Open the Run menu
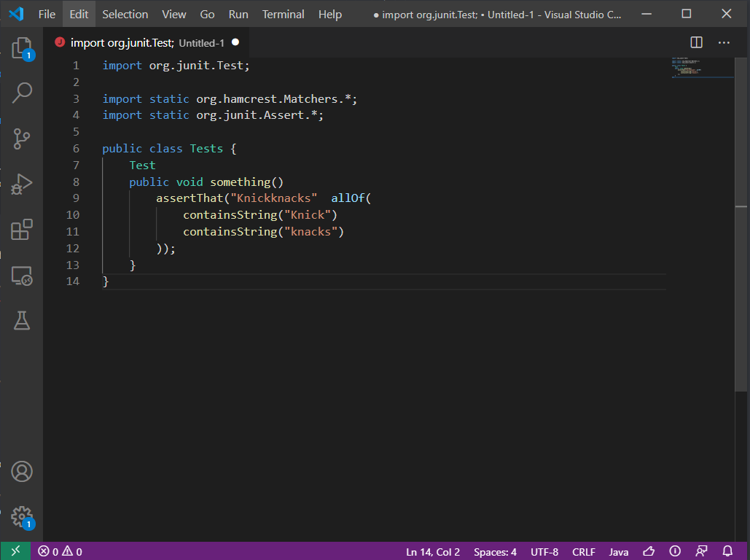Screen dimensions: 750x560 click(238, 15)
